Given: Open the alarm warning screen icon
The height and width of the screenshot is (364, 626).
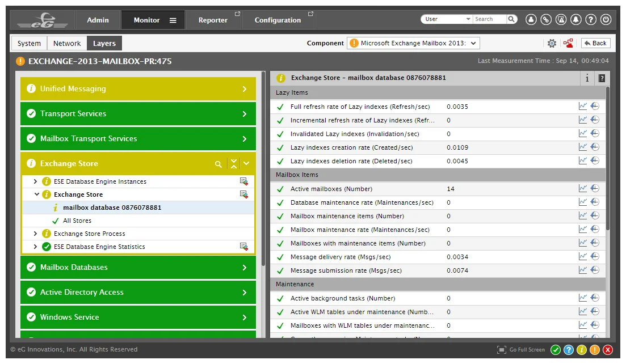Looking at the screenshot, I should coord(561,19).
